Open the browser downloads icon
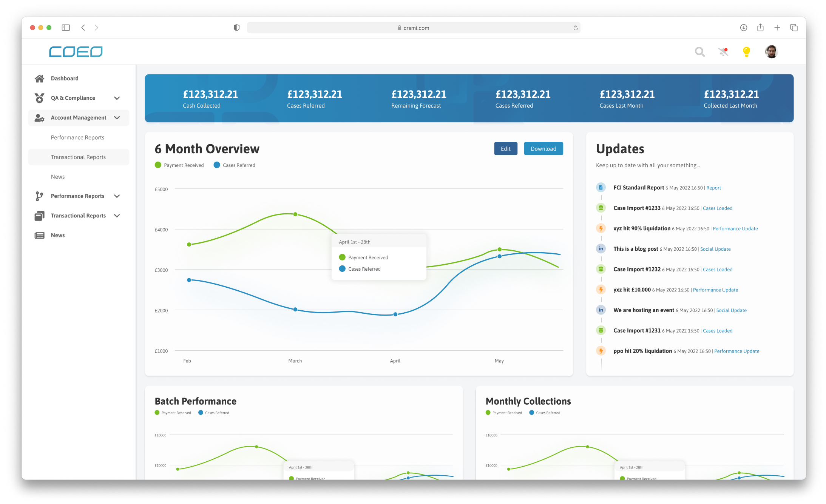This screenshot has height=504, width=826. 743,28
